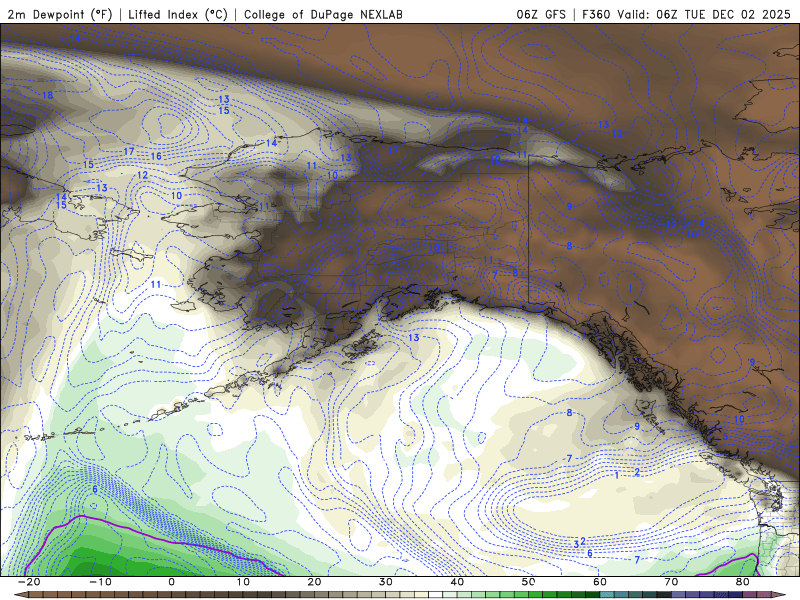The image size is (800, 600).
Task: Click the "60" color scale label
Action: pos(600,582)
